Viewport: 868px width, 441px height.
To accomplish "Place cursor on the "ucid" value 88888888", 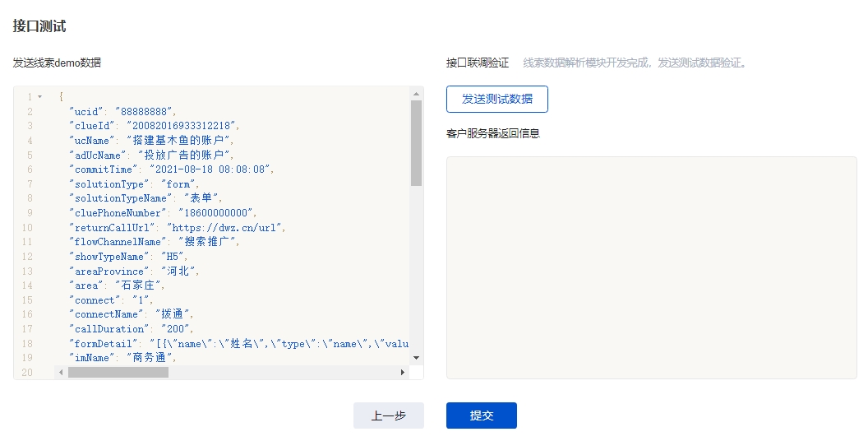I will (x=145, y=112).
